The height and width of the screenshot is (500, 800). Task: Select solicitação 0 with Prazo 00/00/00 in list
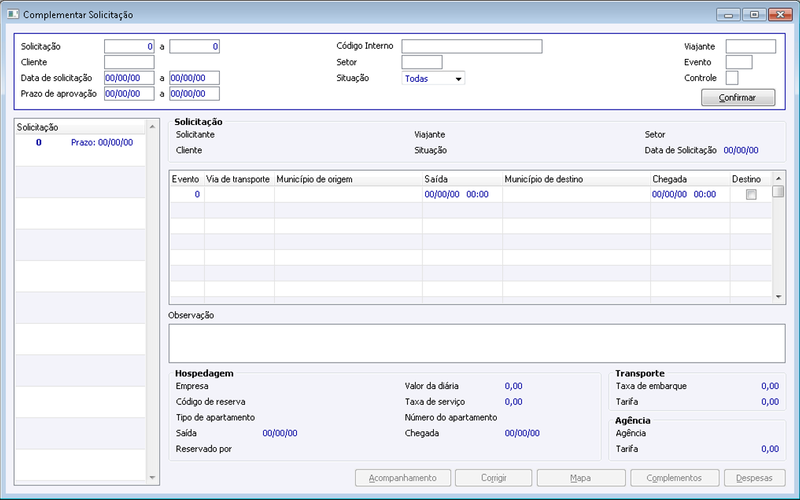click(x=81, y=143)
